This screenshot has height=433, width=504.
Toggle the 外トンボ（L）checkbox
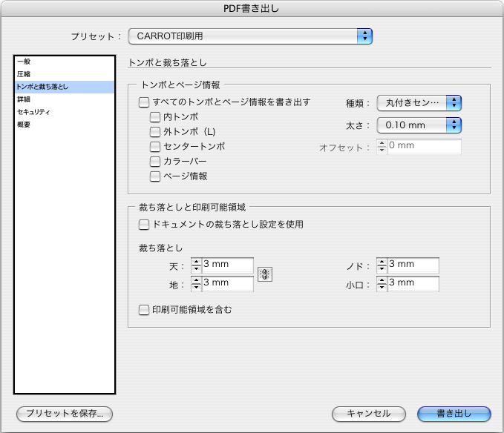point(155,132)
